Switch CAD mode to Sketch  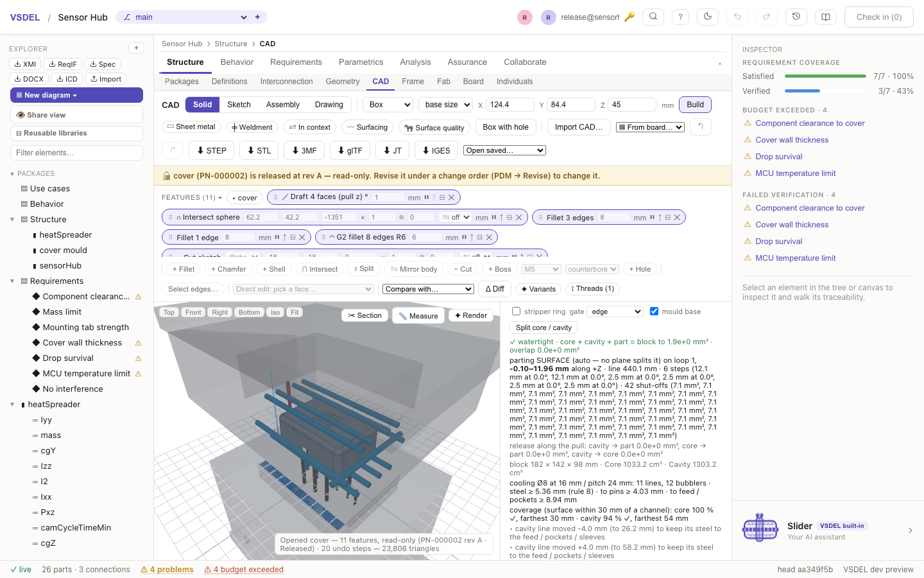(x=239, y=105)
